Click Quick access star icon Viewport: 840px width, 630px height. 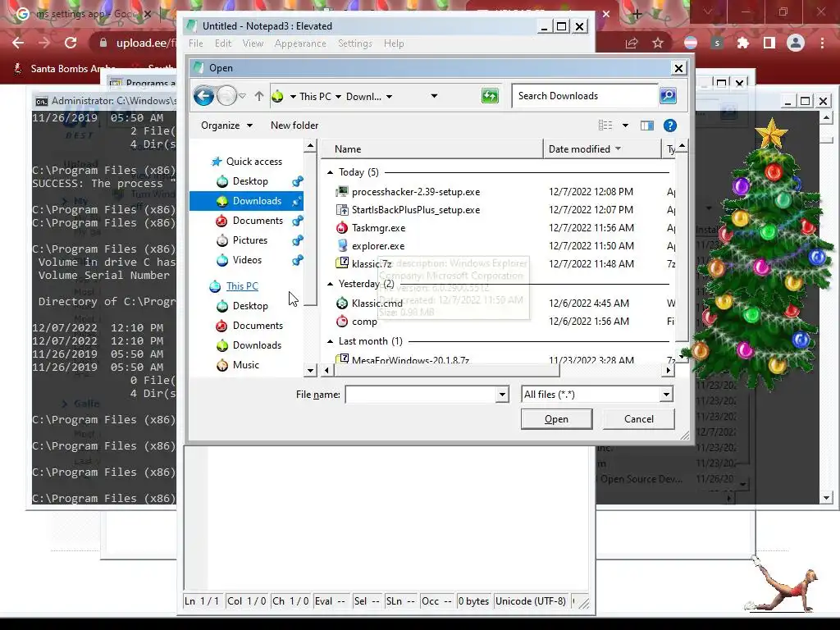pos(217,162)
